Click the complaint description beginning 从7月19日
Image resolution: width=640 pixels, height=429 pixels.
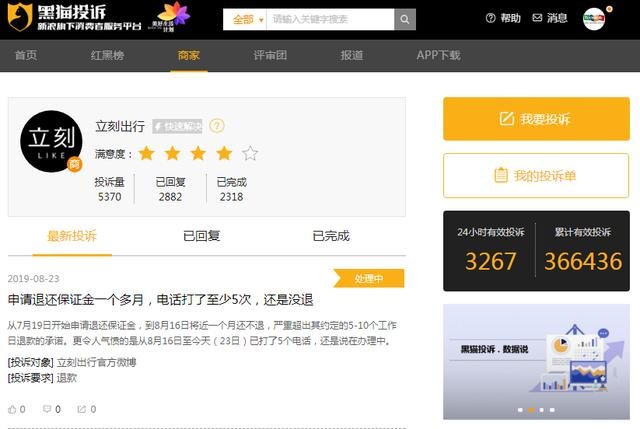pyautogui.click(x=202, y=333)
